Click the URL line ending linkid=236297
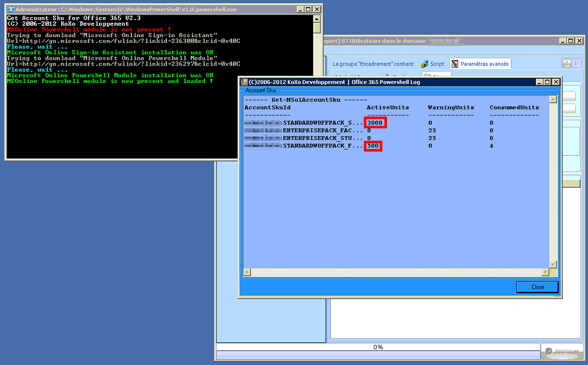 124,64
